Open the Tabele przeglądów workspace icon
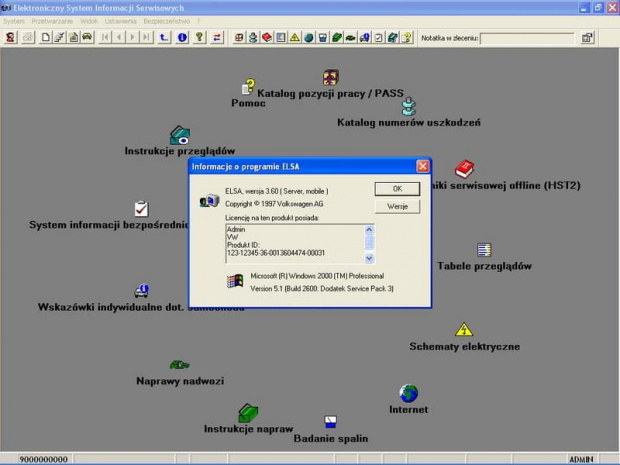 point(484,250)
